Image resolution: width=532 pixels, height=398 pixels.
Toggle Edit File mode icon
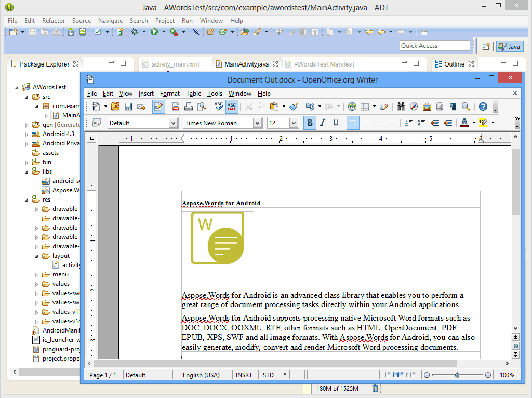[158, 107]
